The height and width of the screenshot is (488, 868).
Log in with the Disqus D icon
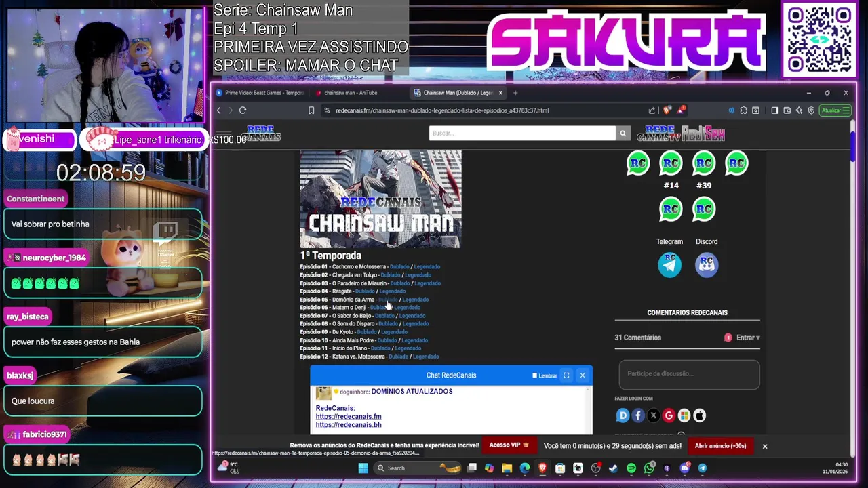pos(623,415)
